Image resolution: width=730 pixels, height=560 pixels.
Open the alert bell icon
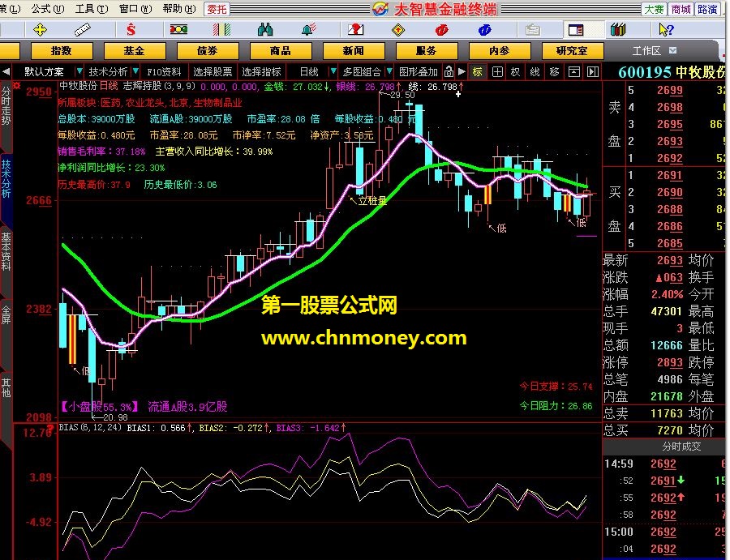tap(309, 30)
